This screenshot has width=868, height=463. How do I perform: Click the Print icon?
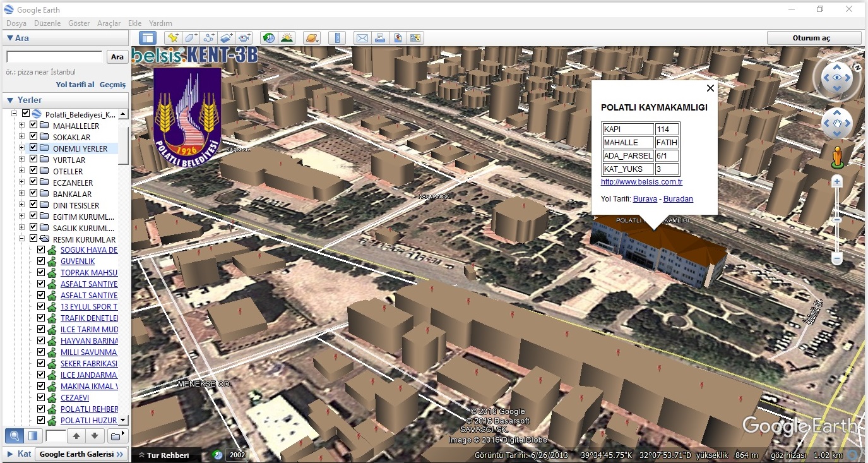(380, 38)
